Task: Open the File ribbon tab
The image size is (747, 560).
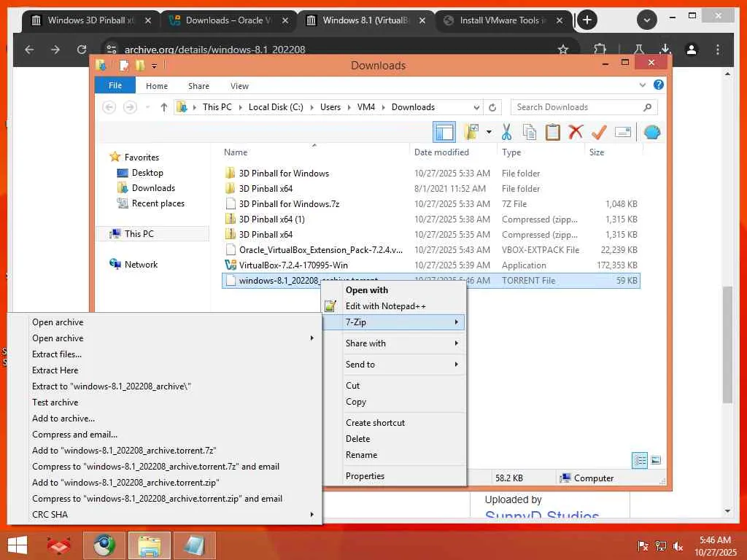Action: (115, 85)
